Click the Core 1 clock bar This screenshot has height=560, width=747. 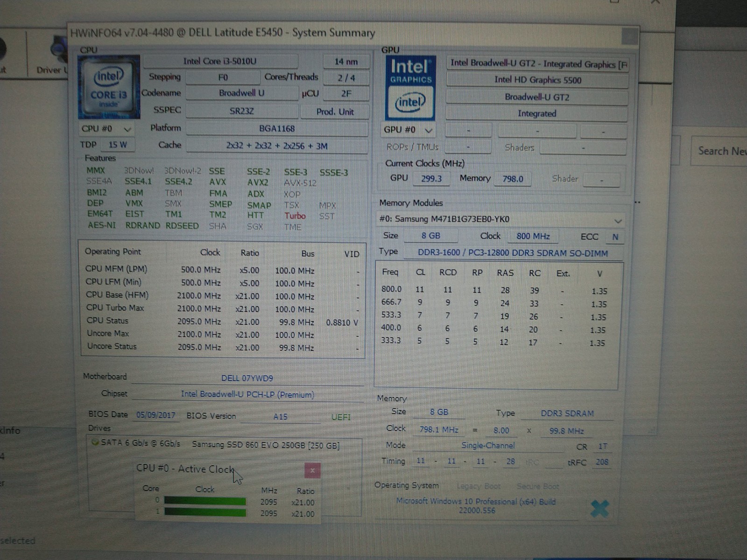[x=205, y=512]
